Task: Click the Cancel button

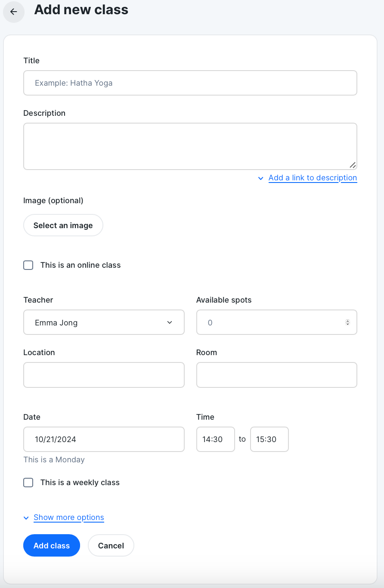Action: click(111, 545)
